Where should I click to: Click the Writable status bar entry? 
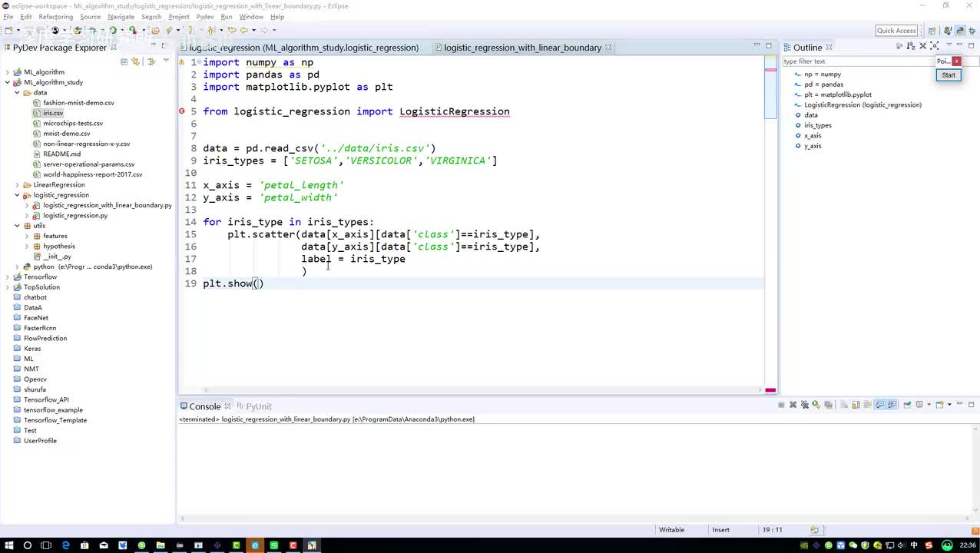(x=671, y=530)
